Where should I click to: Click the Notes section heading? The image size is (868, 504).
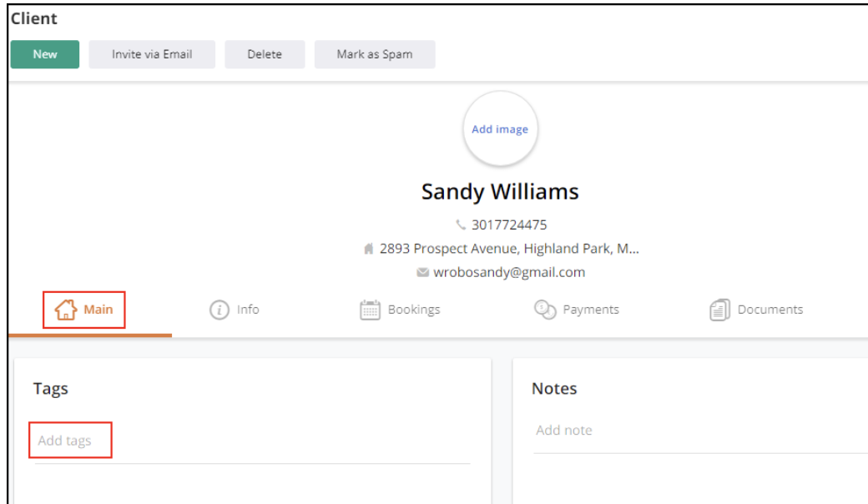554,389
